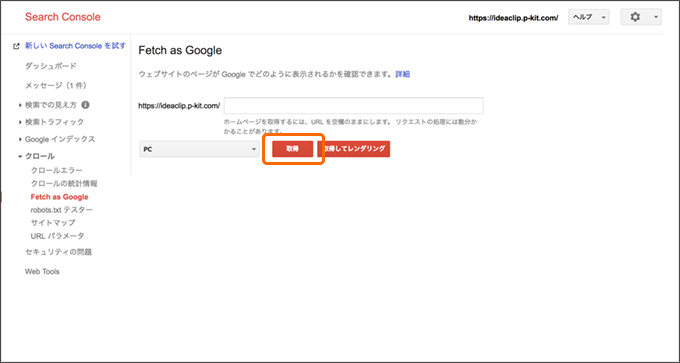680x363 pixels.
Task: Select Fetch as Google in sidebar
Action: point(59,197)
